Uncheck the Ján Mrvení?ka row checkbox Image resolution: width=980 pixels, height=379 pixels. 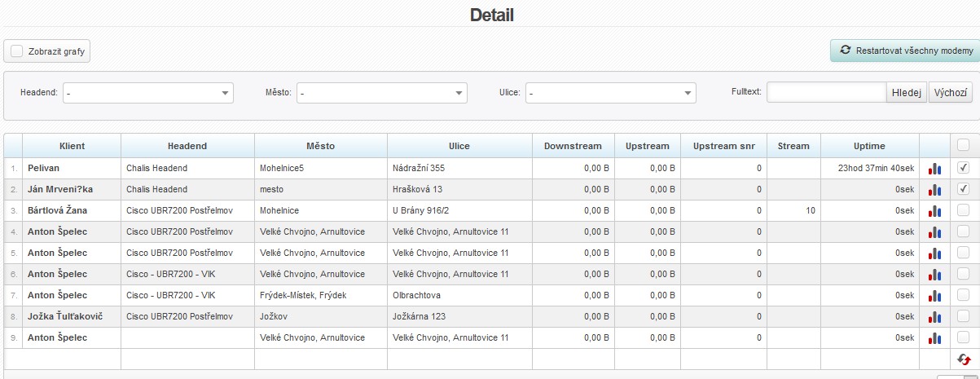click(964, 188)
